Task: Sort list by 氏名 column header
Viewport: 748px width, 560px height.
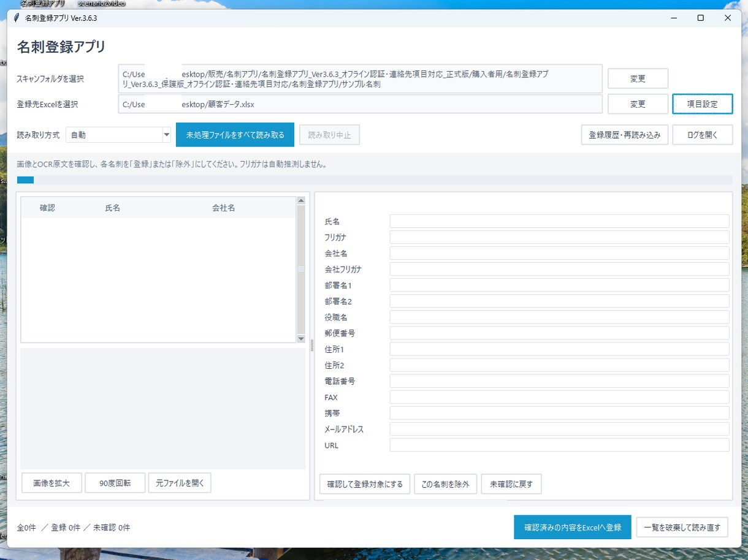Action: 112,208
